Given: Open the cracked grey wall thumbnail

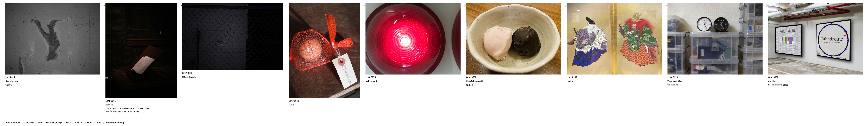Looking at the screenshot, I should point(52,39).
